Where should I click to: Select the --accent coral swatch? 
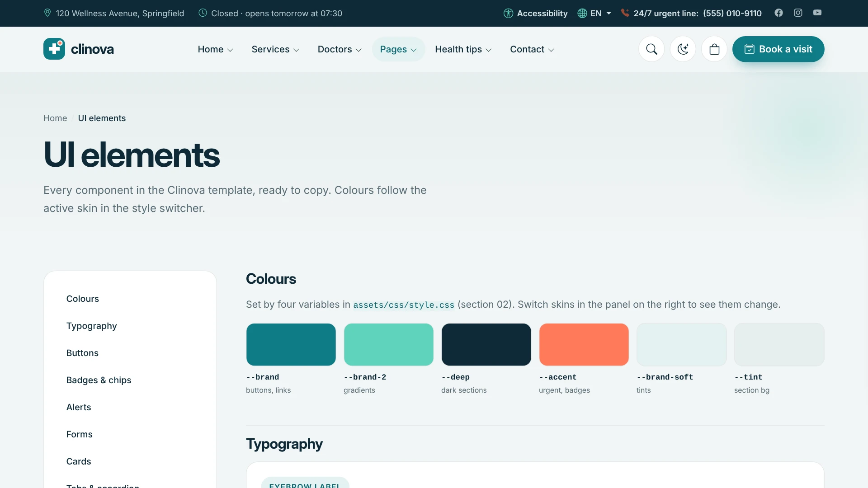point(584,344)
